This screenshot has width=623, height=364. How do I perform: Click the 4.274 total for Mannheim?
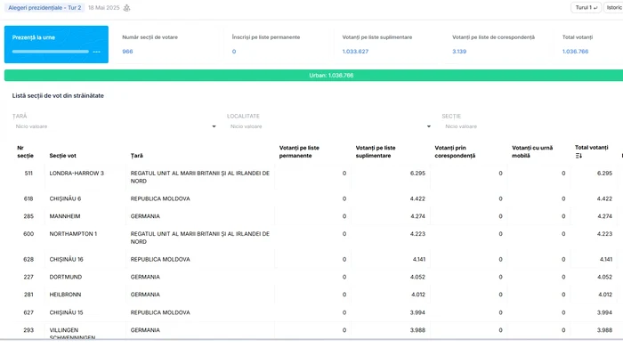604,216
